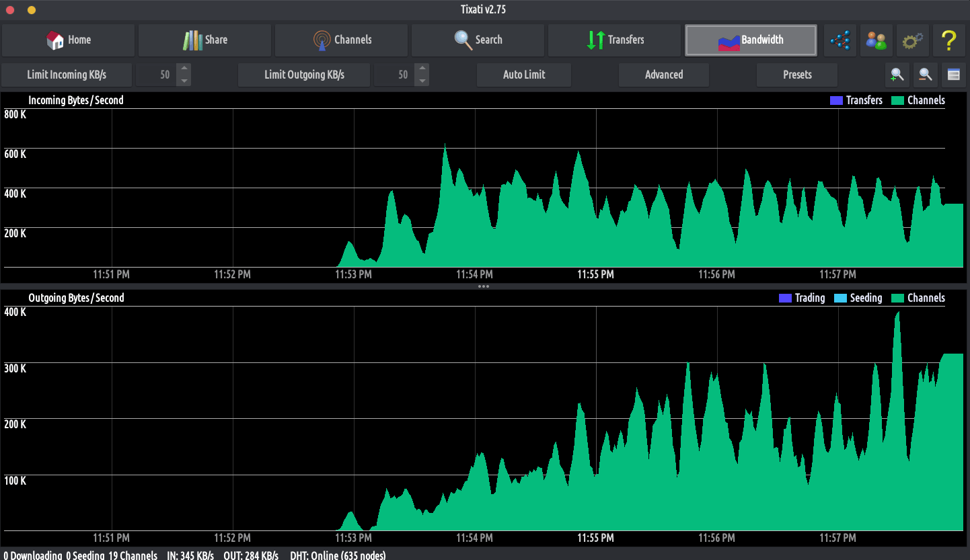Click 'OUT: 284 KB/s' in status bar
970x560 pixels.
(x=252, y=555)
